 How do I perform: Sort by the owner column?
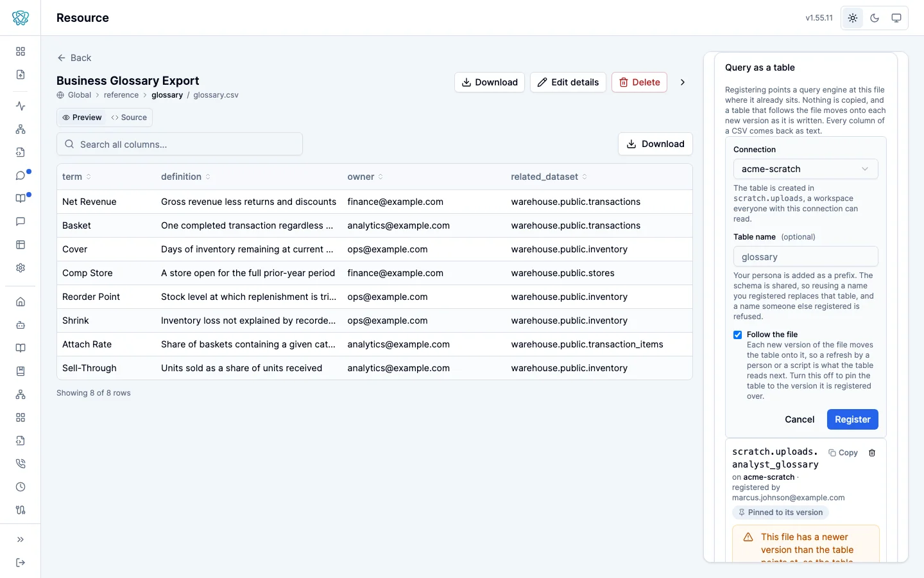pos(365,177)
